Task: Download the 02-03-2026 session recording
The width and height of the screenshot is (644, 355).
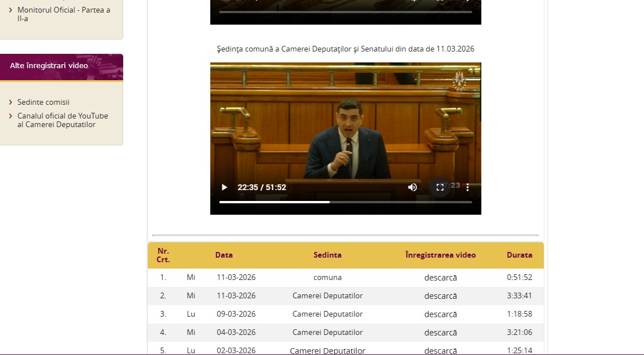Action: [441, 350]
